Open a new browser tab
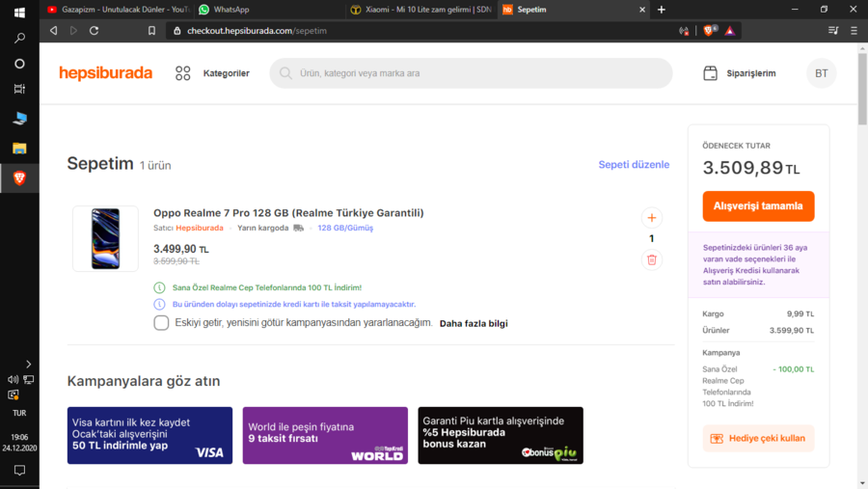 [661, 10]
